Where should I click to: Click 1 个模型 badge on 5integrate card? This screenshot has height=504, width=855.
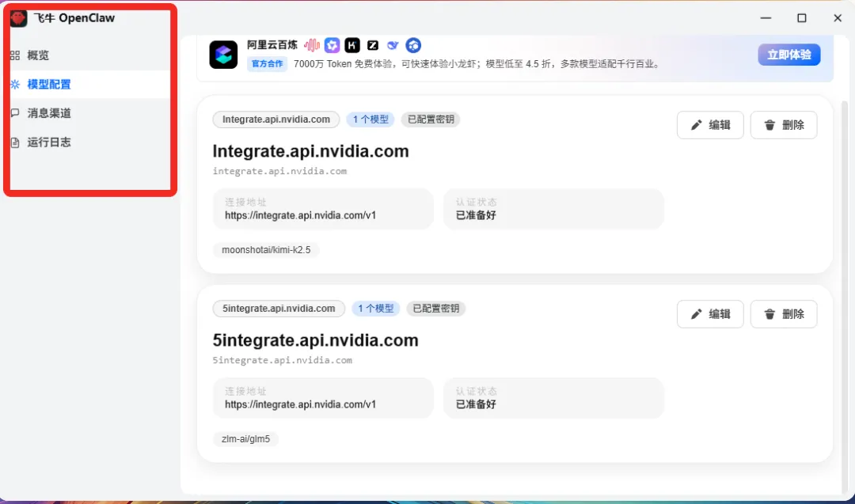pyautogui.click(x=376, y=309)
